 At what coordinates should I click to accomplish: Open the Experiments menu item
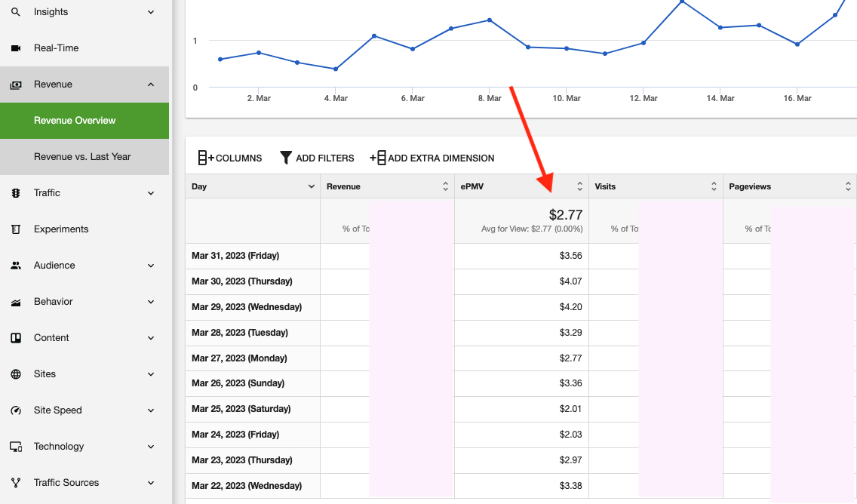click(x=84, y=229)
